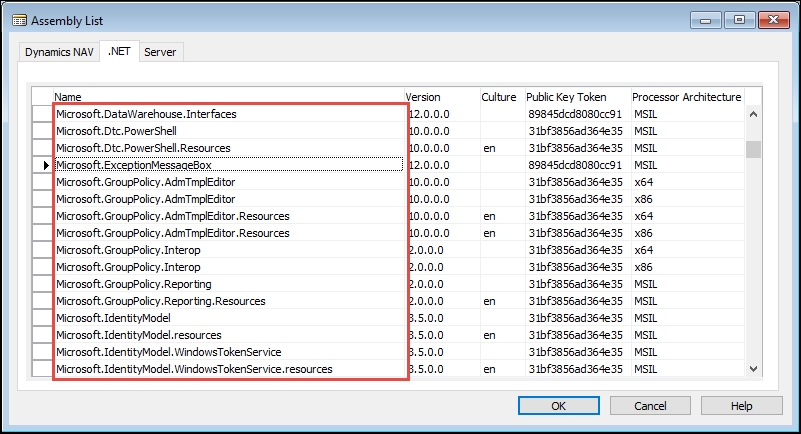Image resolution: width=801 pixels, height=434 pixels.
Task: Click version 3.5.0.0 of Microsoft.IdentityModel.resources
Action: click(x=426, y=335)
